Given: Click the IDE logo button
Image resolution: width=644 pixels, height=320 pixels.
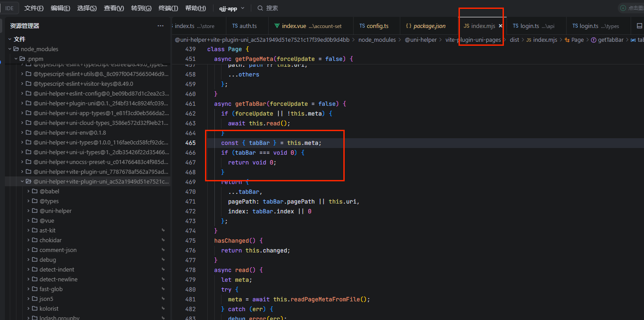Looking at the screenshot, I should click(x=9, y=8).
